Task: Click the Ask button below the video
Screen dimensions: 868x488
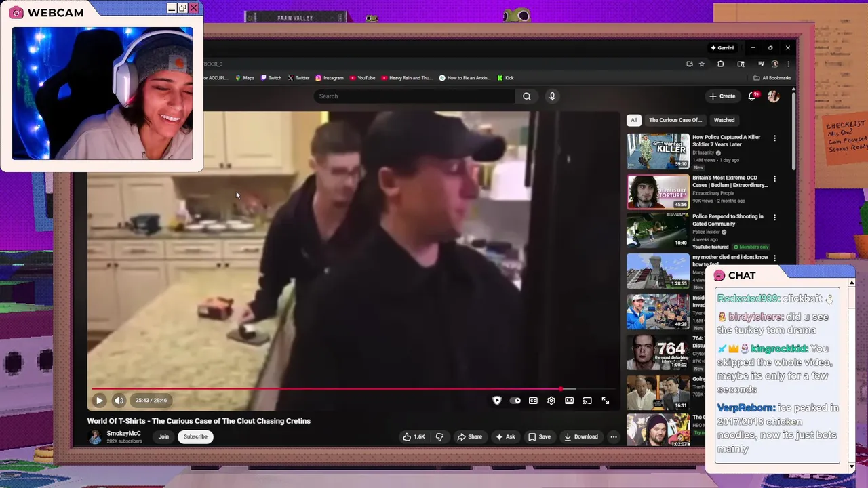Action: [x=505, y=436]
